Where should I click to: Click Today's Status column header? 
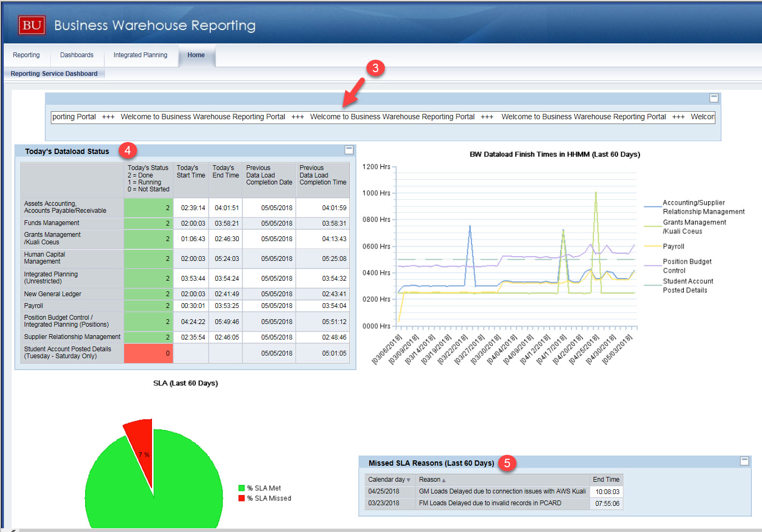[148, 180]
